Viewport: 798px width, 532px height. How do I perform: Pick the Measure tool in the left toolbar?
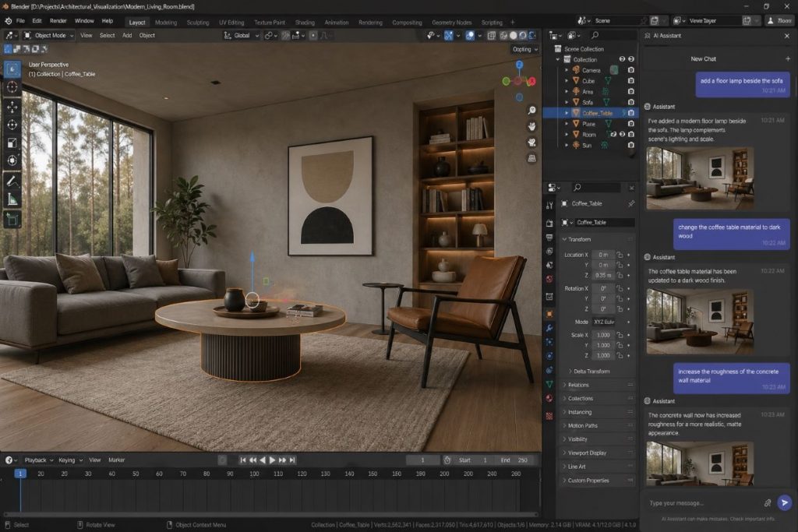point(12,200)
